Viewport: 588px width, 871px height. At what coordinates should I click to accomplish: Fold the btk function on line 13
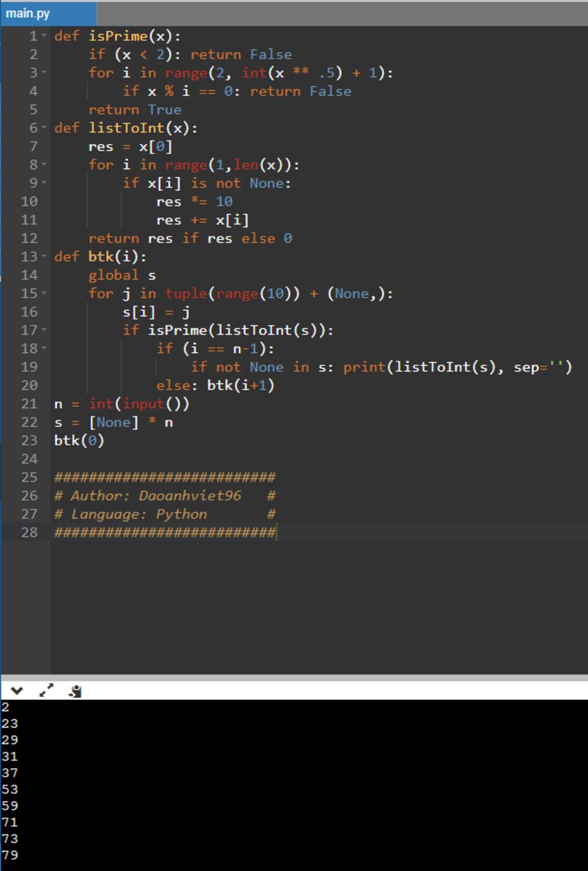[44, 257]
